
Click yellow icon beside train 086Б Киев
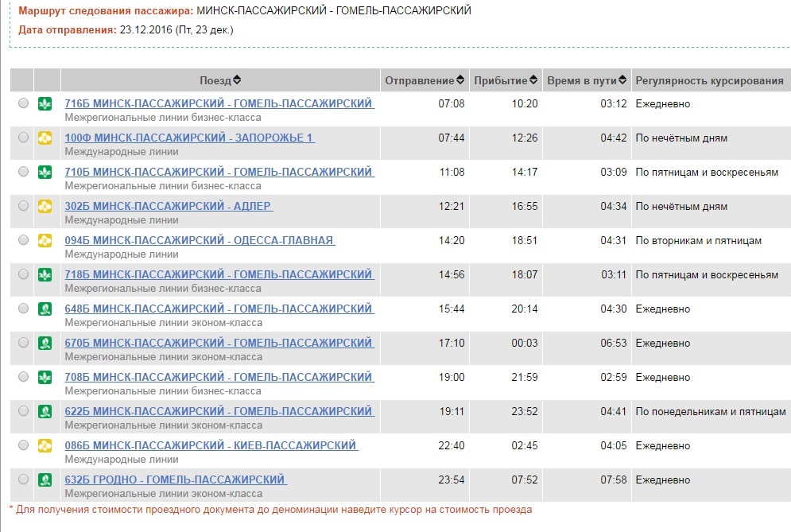46,445
